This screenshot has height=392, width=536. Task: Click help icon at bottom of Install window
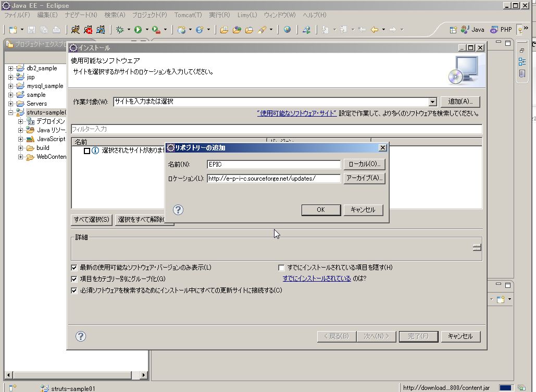pos(81,336)
